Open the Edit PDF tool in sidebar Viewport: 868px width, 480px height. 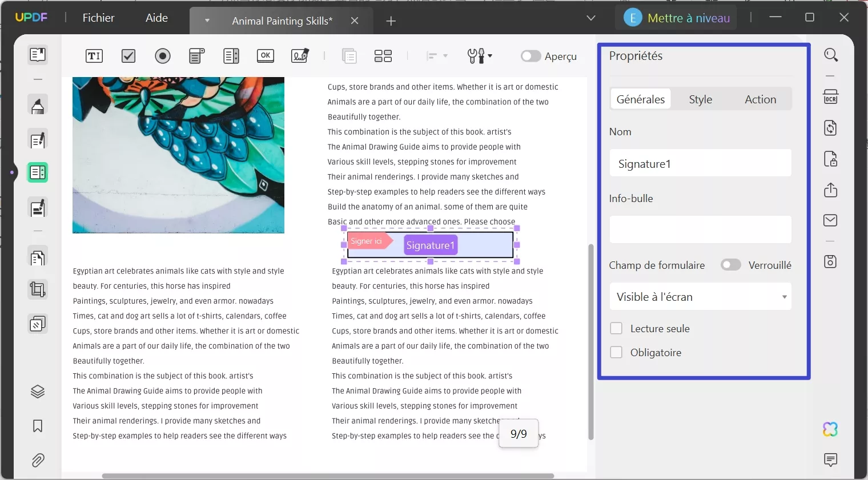tap(38, 140)
